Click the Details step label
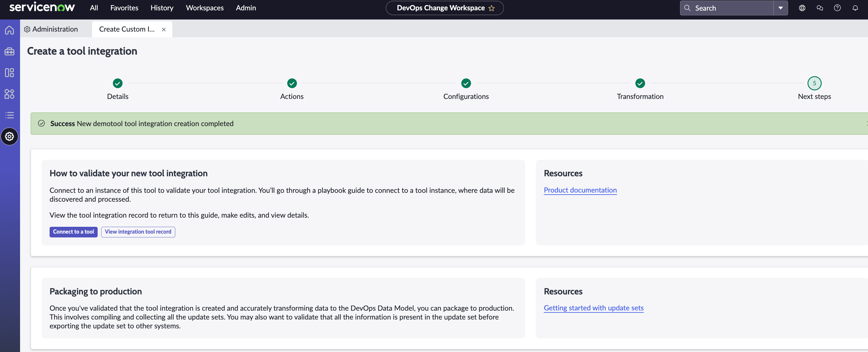This screenshot has height=352, width=868. [118, 97]
